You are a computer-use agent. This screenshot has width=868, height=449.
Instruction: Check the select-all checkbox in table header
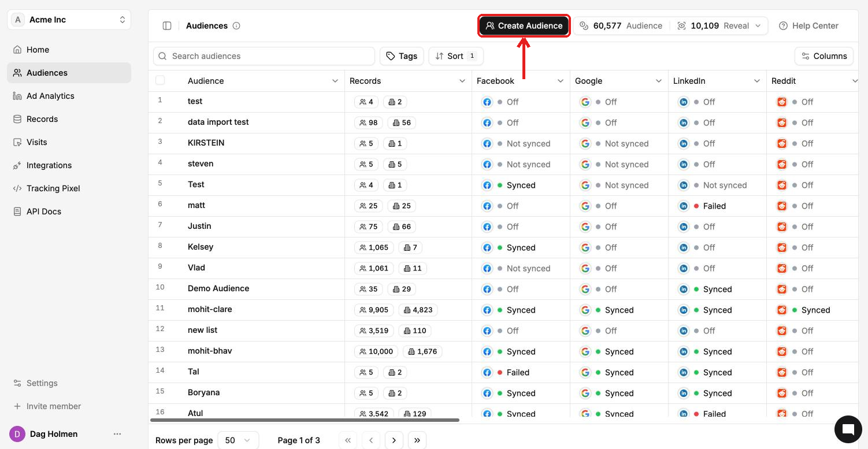tap(160, 80)
